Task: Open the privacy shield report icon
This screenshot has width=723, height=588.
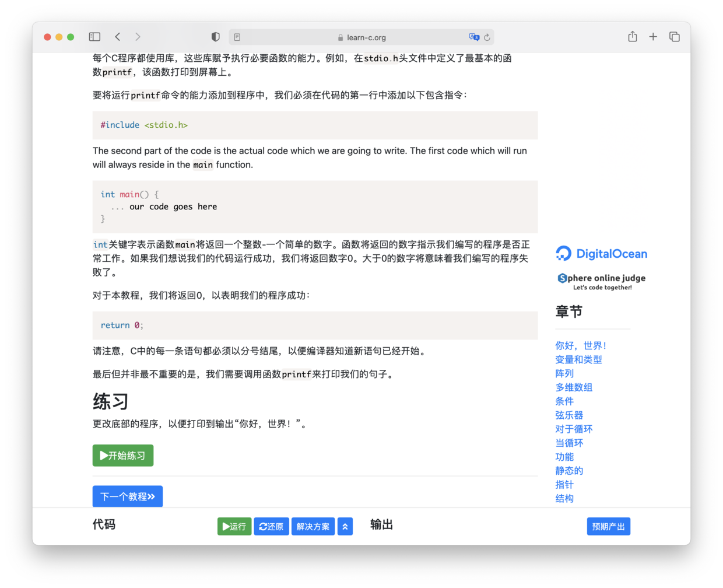Action: point(216,37)
